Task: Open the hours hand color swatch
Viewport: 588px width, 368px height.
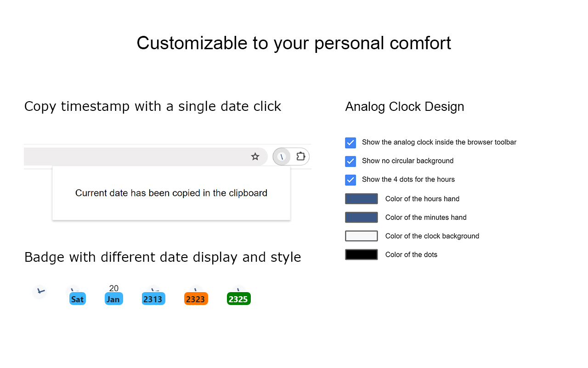Action: click(x=362, y=198)
